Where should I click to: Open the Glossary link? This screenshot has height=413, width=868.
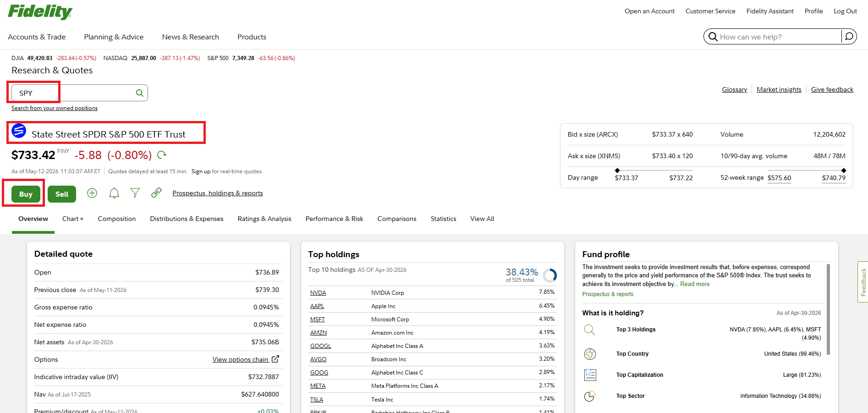click(x=735, y=89)
